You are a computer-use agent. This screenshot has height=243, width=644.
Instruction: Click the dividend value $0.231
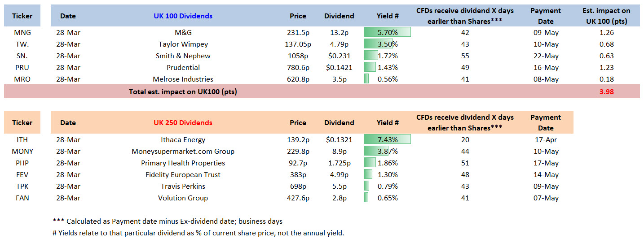tap(339, 56)
